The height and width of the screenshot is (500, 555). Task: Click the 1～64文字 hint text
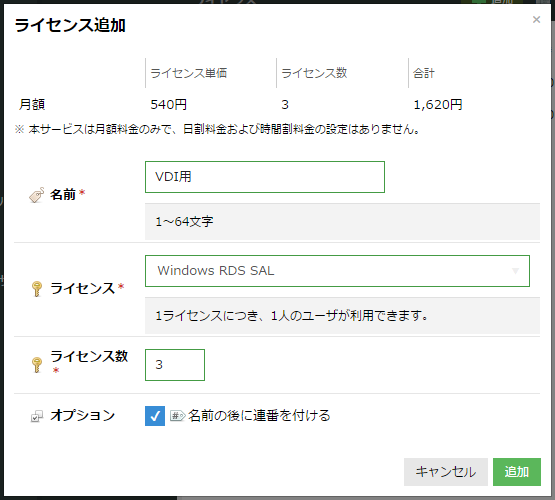coord(184,222)
